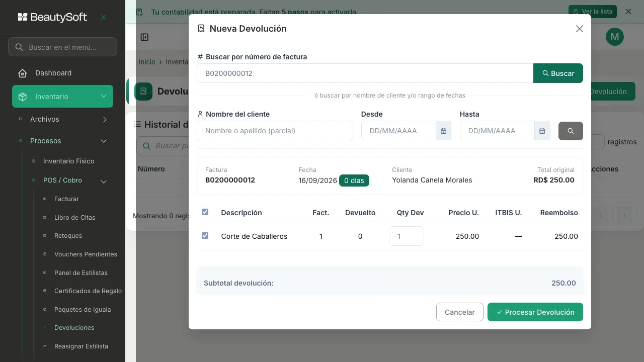This screenshot has height=362, width=644.
Task: Open the user avatar M
Action: (615, 37)
